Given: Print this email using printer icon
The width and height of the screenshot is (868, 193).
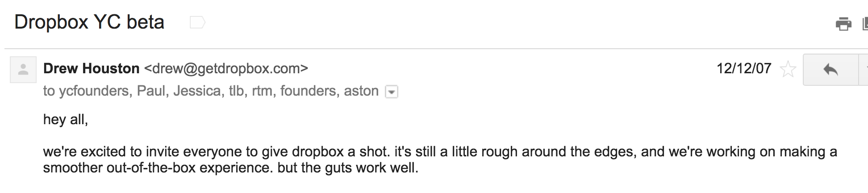Looking at the screenshot, I should coord(843,24).
